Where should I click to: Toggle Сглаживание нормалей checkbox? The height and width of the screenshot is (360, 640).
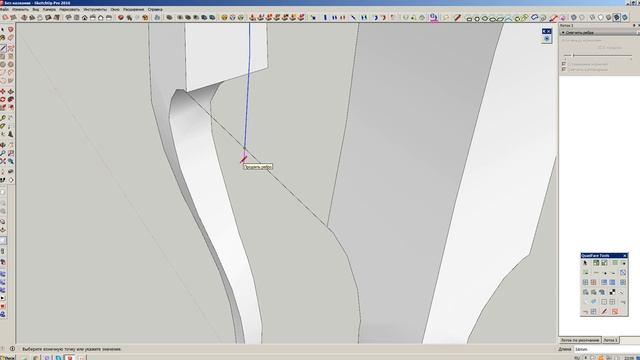[x=564, y=64]
